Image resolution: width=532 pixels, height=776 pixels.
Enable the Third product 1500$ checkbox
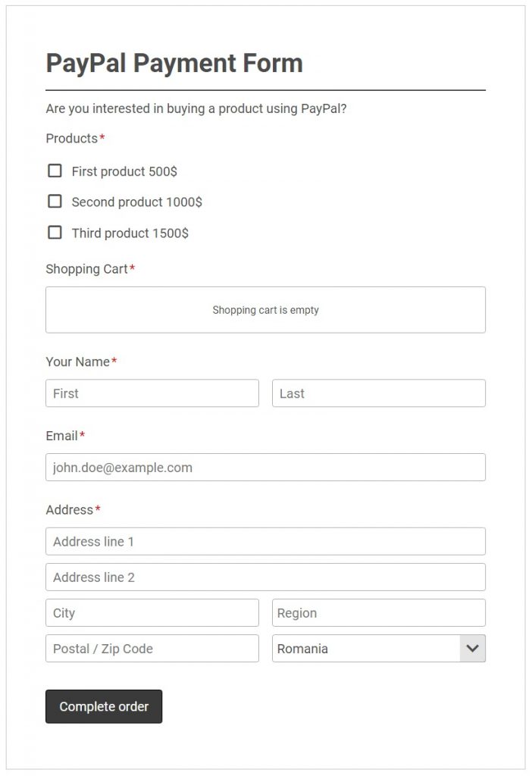point(55,233)
